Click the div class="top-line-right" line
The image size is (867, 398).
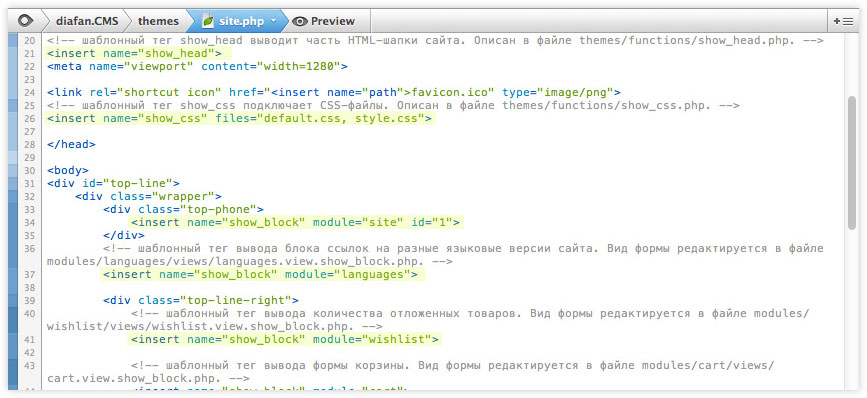tap(201, 300)
